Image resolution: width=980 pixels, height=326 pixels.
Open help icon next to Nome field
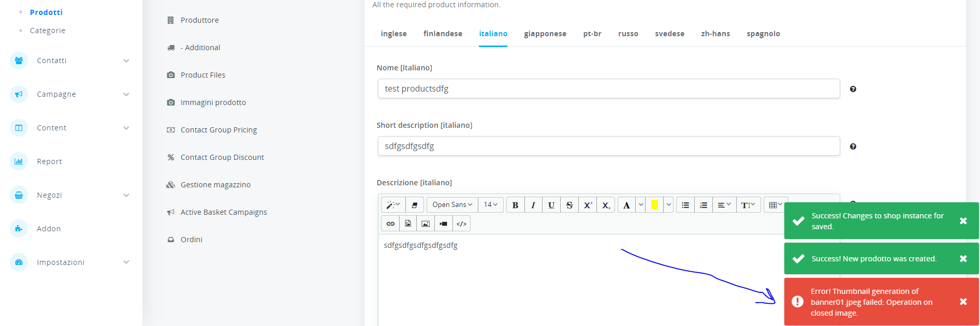click(x=853, y=89)
